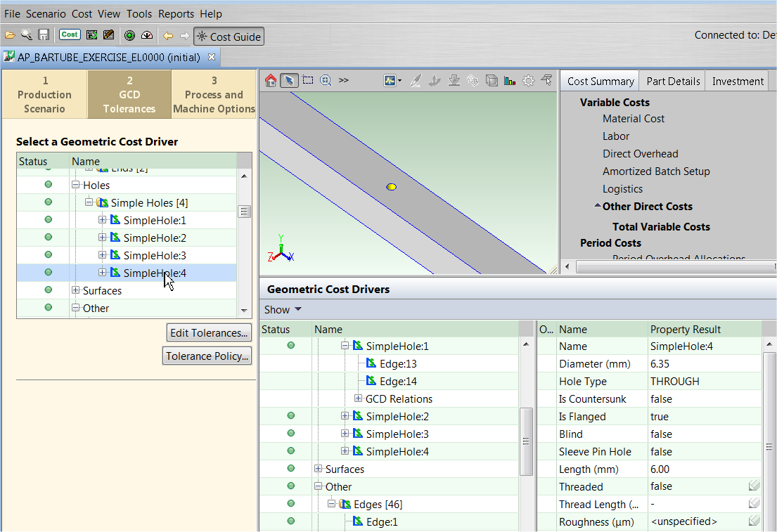The image size is (777, 532).
Task: Click the save disk icon
Action: [44, 35]
